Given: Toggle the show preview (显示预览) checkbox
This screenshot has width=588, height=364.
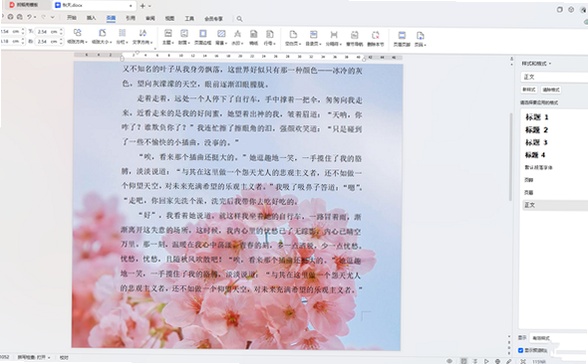Looking at the screenshot, I should (521, 350).
